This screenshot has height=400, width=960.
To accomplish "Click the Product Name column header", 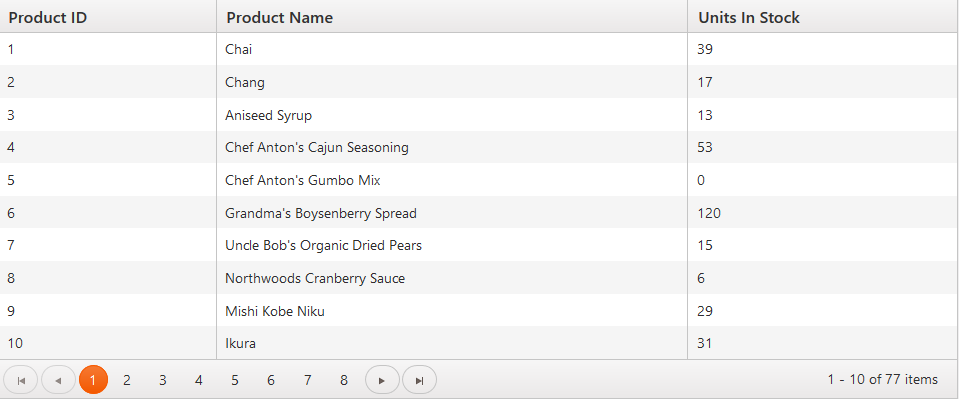I will pyautogui.click(x=280, y=17).
